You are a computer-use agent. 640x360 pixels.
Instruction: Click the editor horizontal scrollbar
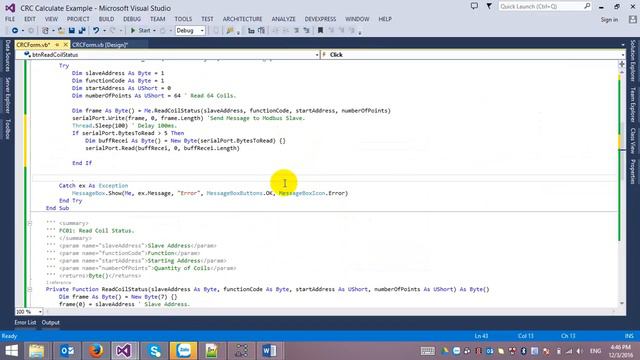331,311
